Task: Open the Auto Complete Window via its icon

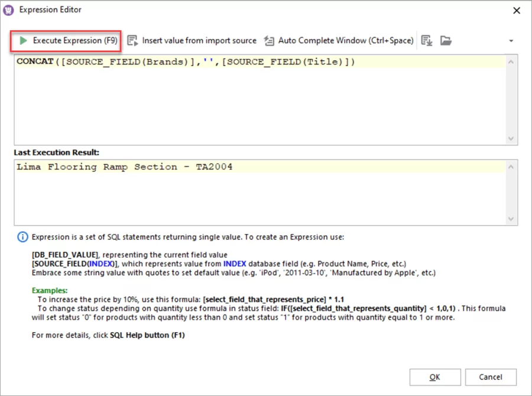Action: coord(268,40)
